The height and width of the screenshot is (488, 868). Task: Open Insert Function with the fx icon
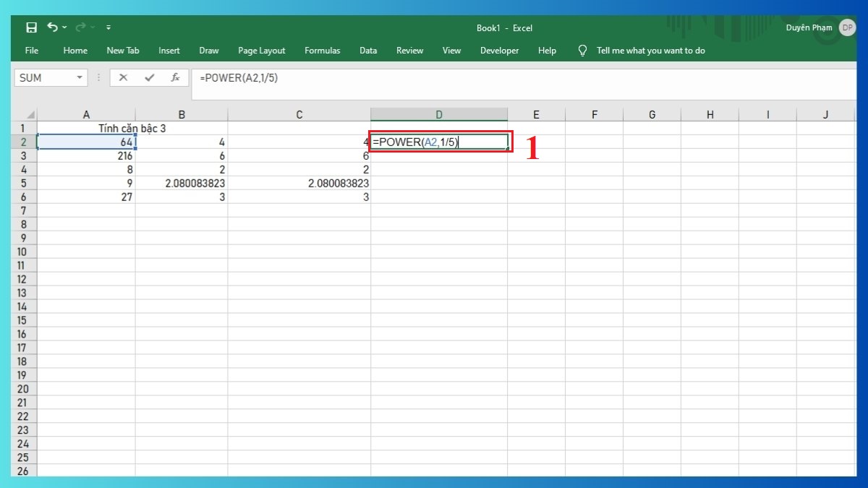click(x=175, y=77)
